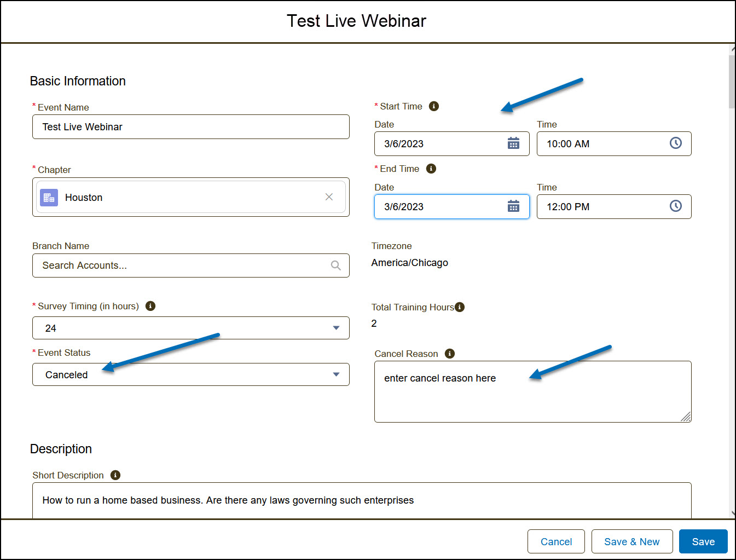Viewport: 736px width, 560px height.
Task: Click the vertical scrollbar thumb
Action: pyautogui.click(x=732, y=82)
